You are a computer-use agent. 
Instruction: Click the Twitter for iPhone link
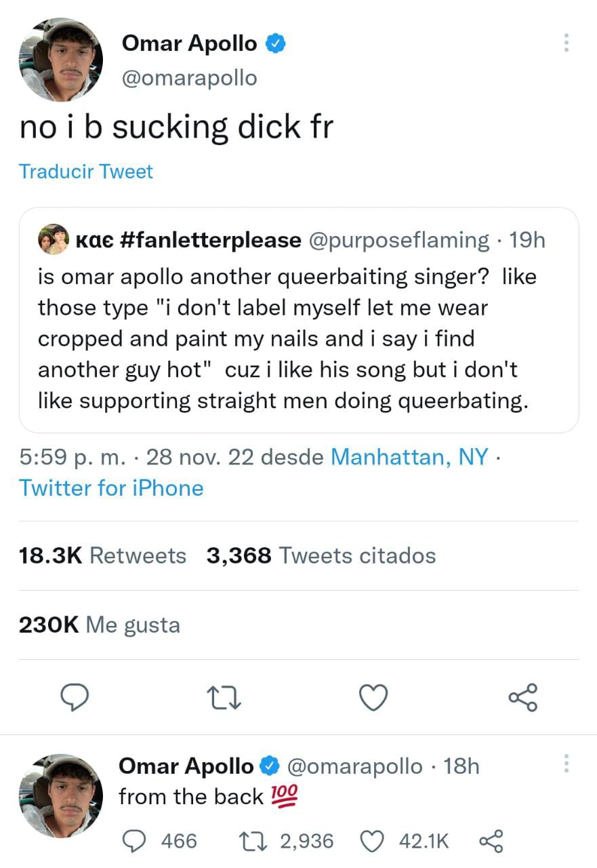[111, 488]
